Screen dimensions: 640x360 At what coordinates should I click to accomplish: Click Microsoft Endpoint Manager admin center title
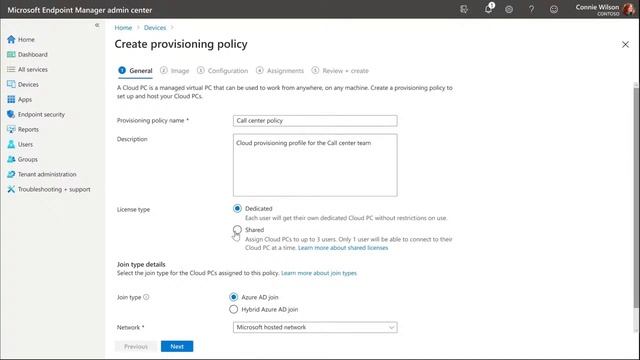(80, 10)
